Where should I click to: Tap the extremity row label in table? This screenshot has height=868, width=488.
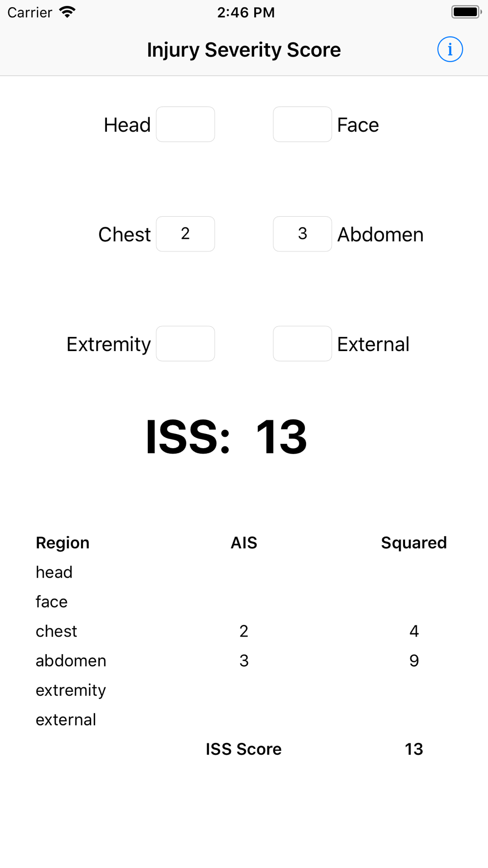[71, 690]
